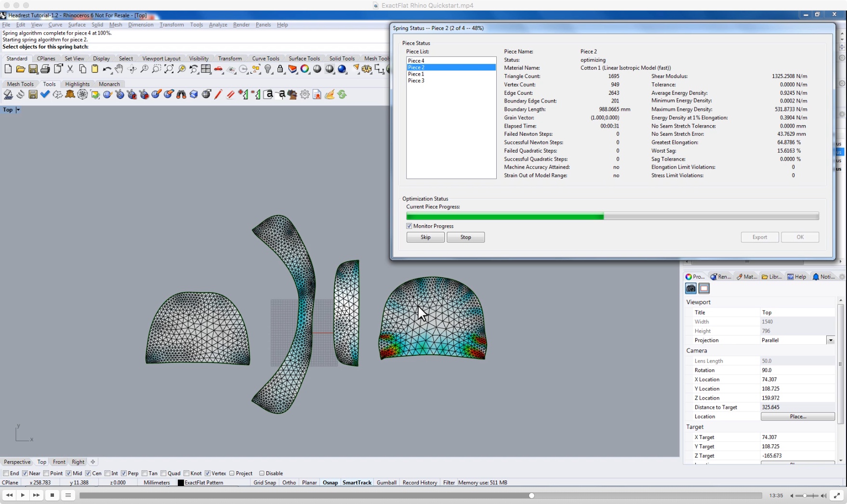Open the Projection dropdown arrow
This screenshot has height=504, width=847.
point(831,340)
